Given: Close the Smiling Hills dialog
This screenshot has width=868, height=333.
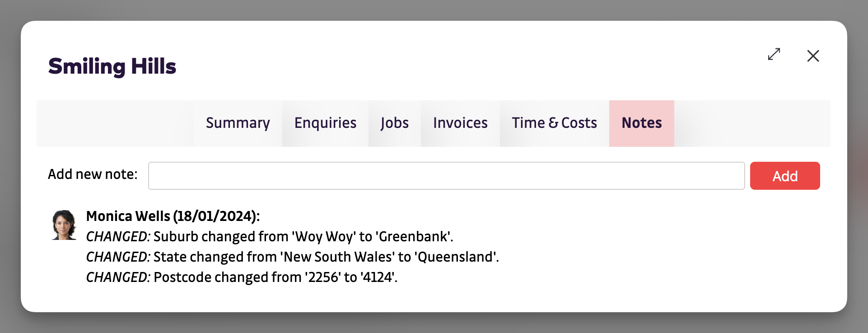Looking at the screenshot, I should 813,56.
